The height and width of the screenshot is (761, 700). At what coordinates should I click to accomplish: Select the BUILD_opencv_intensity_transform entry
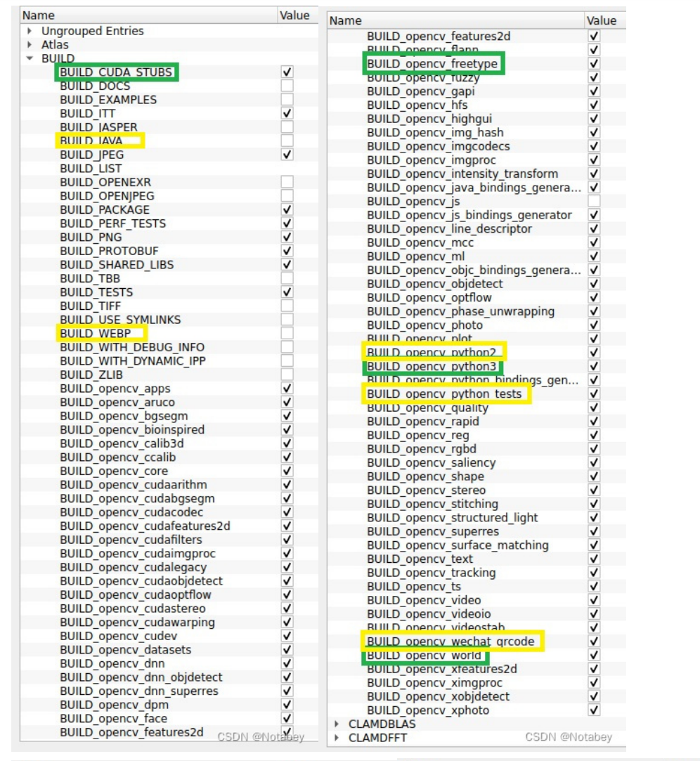click(x=462, y=174)
